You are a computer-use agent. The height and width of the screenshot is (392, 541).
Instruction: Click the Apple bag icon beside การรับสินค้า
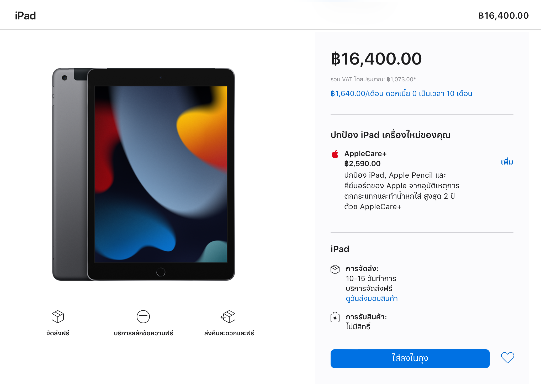335,317
